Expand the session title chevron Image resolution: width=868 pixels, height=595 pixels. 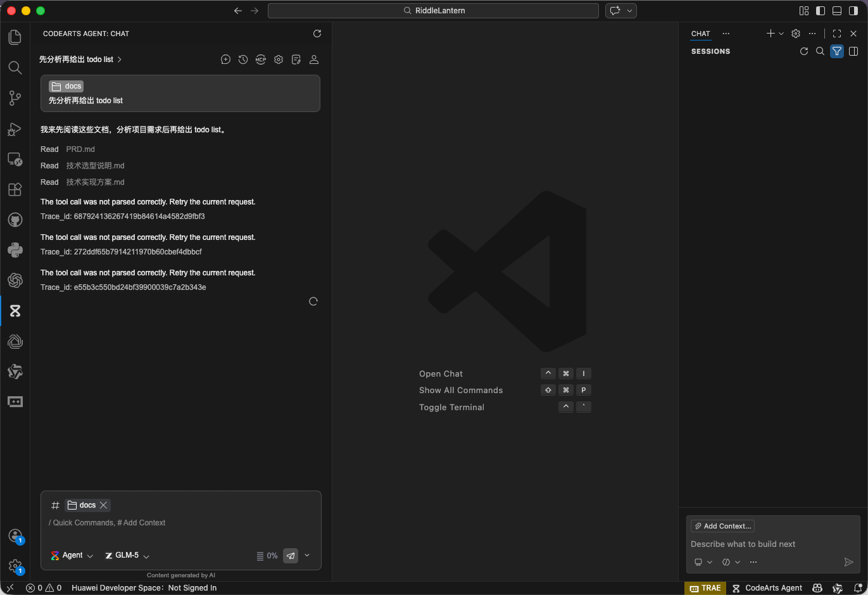coord(120,59)
